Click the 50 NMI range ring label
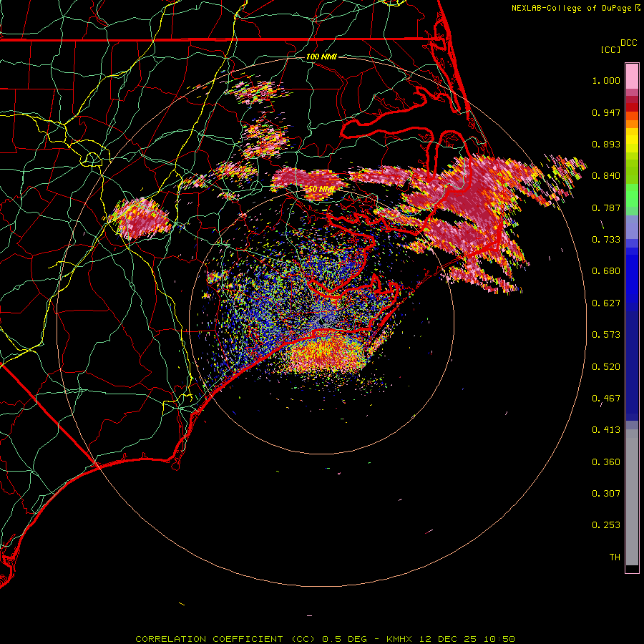This screenshot has width=644, height=644. [x=321, y=189]
